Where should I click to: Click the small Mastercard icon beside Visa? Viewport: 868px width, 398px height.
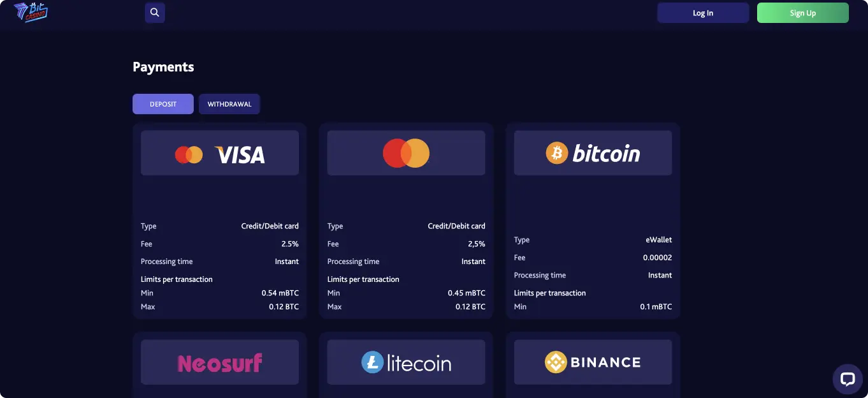coord(189,154)
